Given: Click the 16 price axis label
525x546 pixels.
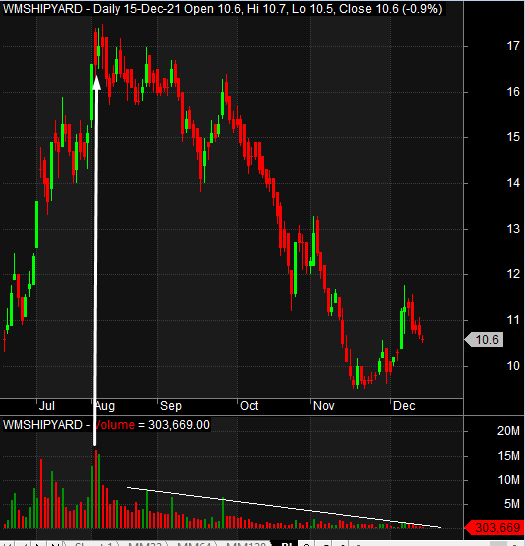Looking at the screenshot, I should (513, 92).
